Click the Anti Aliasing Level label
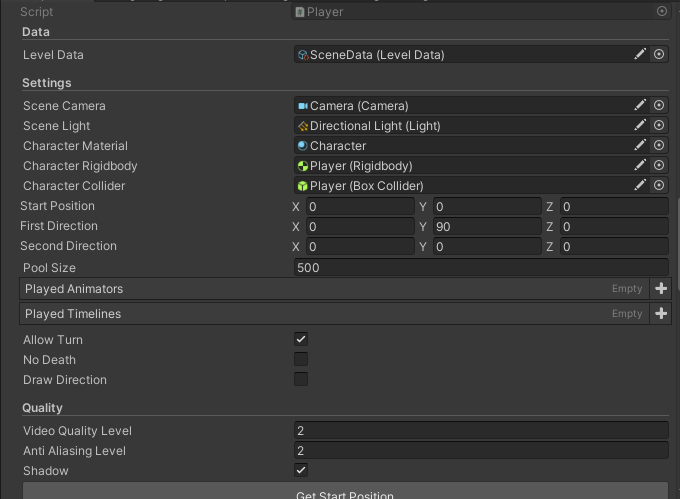Viewport: 680px width, 499px height. pyautogui.click(x=74, y=451)
